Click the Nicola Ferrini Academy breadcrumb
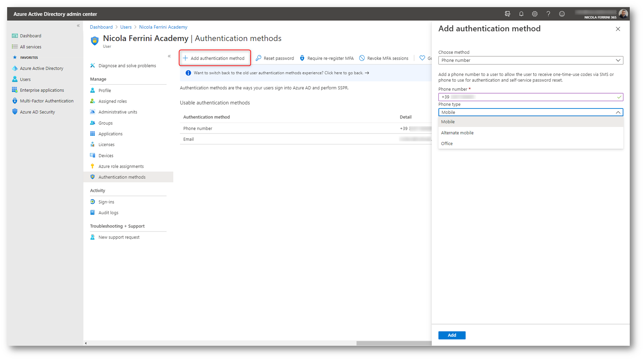644x360 pixels. click(163, 27)
